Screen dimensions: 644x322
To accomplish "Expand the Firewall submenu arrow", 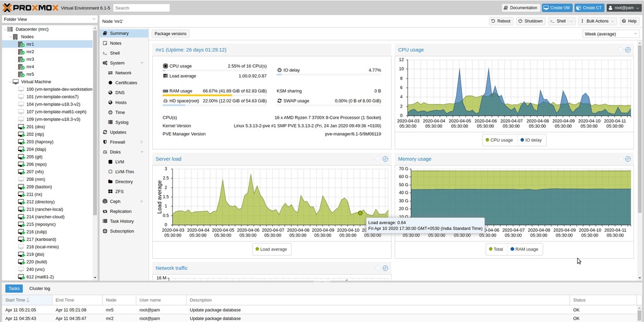I will (x=142, y=142).
